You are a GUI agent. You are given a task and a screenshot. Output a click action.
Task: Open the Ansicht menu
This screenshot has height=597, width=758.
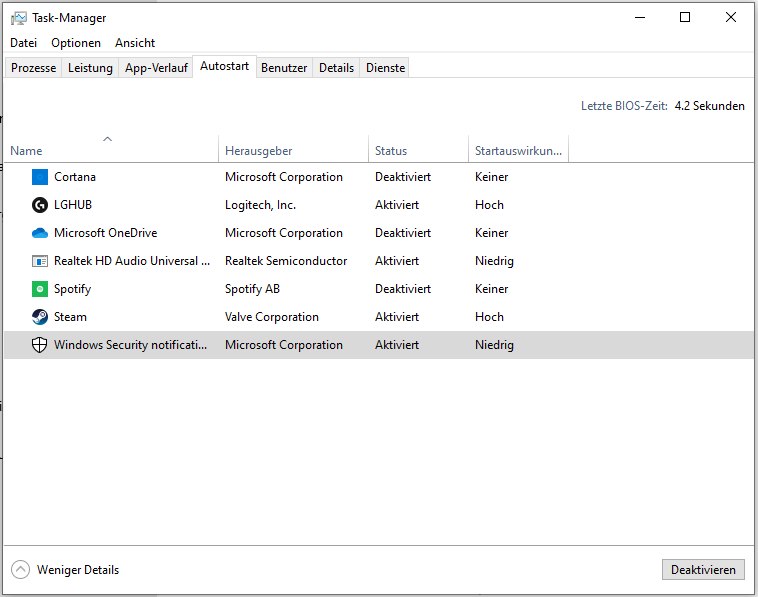[135, 43]
